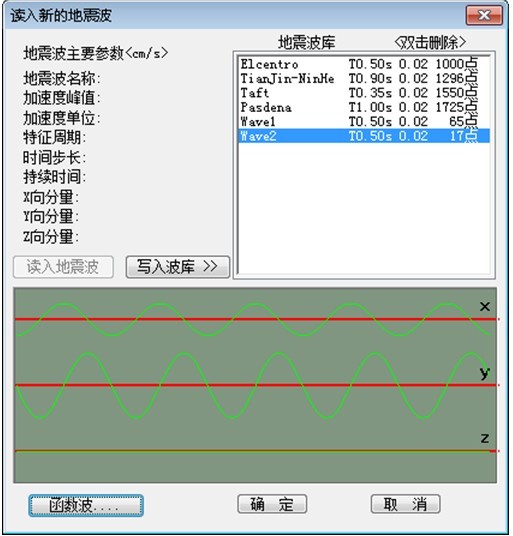Select the Taft wave entry
Image resolution: width=513 pixels, height=536 pixels.
[364, 93]
